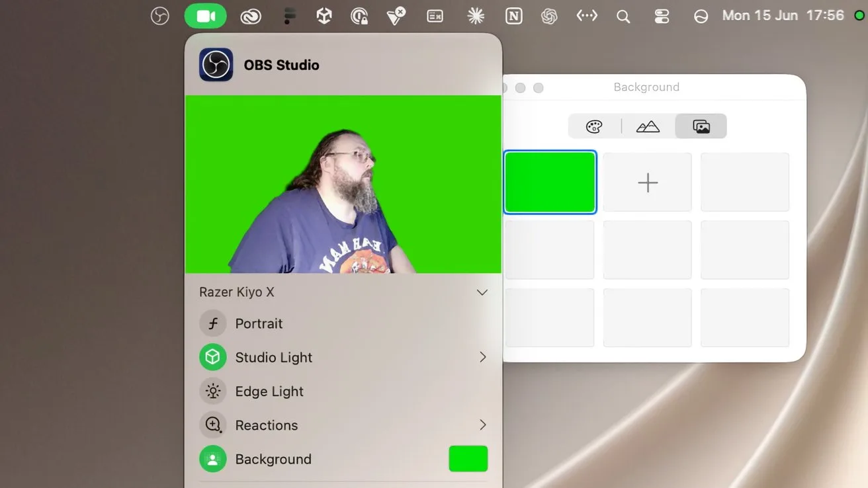Open the ChatGPT menu bar icon

pyautogui.click(x=549, y=16)
